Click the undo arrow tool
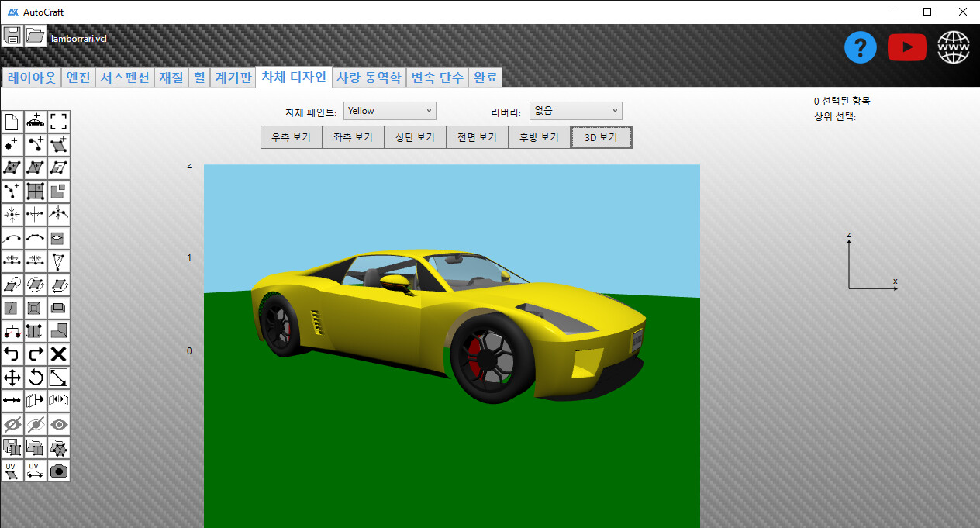This screenshot has height=528, width=980. tap(12, 354)
